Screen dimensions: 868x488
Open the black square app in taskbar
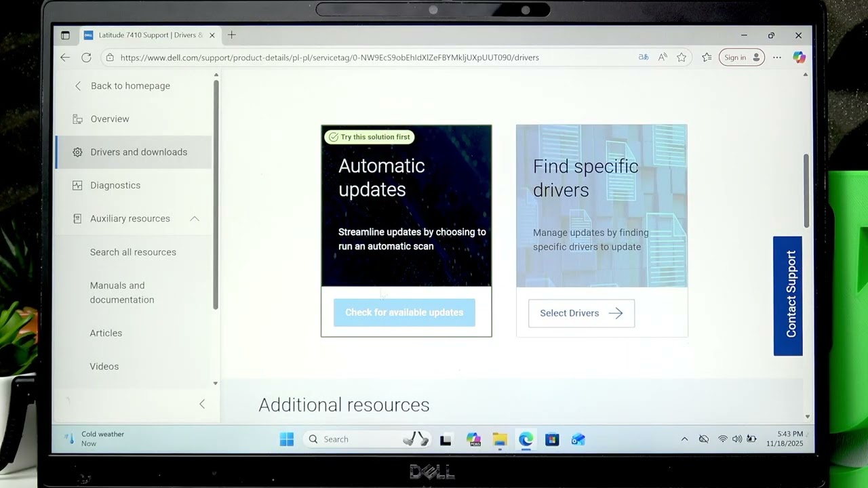pyautogui.click(x=446, y=440)
